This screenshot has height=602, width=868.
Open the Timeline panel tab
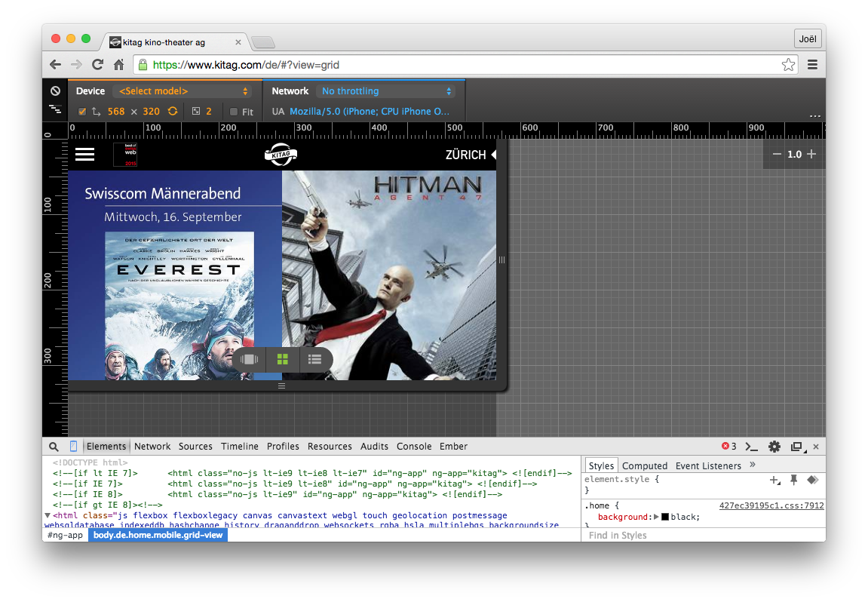point(240,447)
